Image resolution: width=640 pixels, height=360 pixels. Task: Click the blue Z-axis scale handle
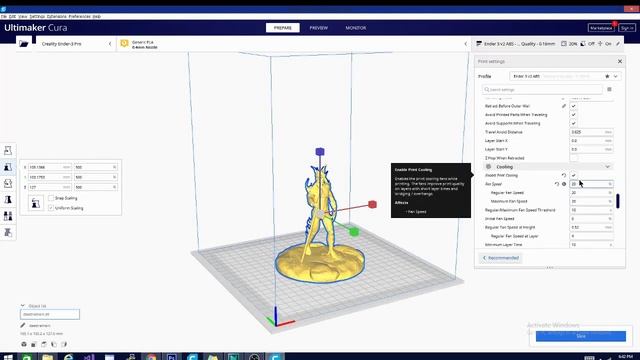point(320,152)
